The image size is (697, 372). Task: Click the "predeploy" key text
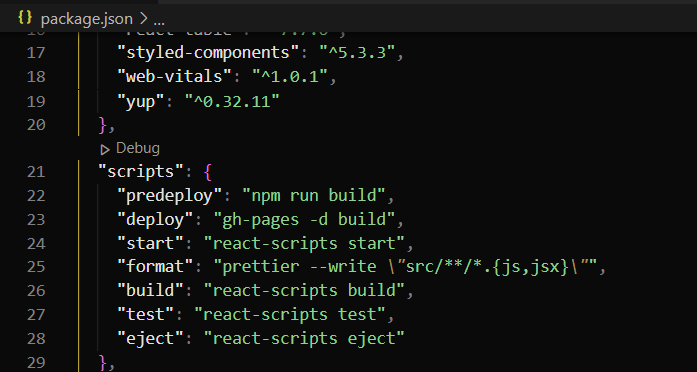(x=169, y=196)
